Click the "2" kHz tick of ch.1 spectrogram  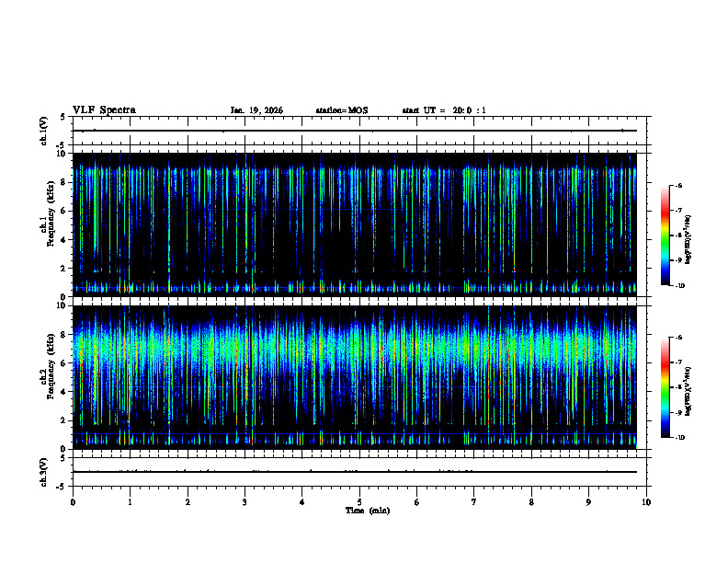pyautogui.click(x=63, y=269)
